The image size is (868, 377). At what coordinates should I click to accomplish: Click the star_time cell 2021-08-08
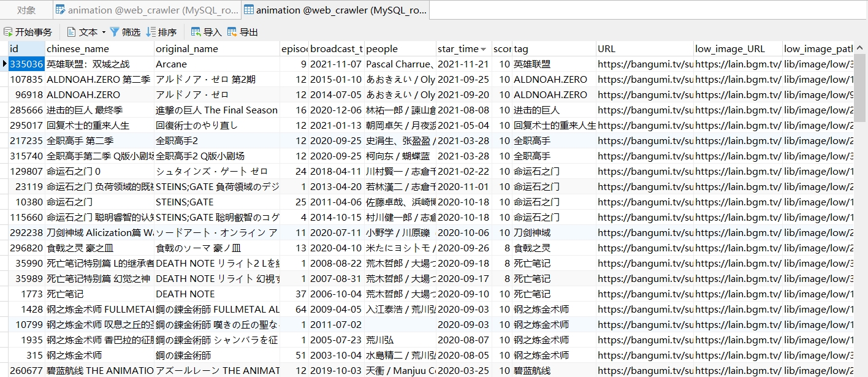click(464, 110)
